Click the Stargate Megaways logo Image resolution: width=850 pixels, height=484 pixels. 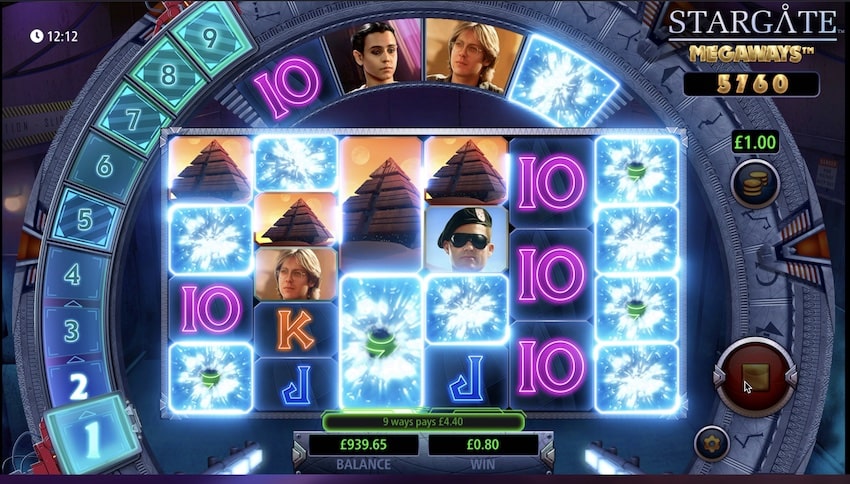[x=754, y=36]
